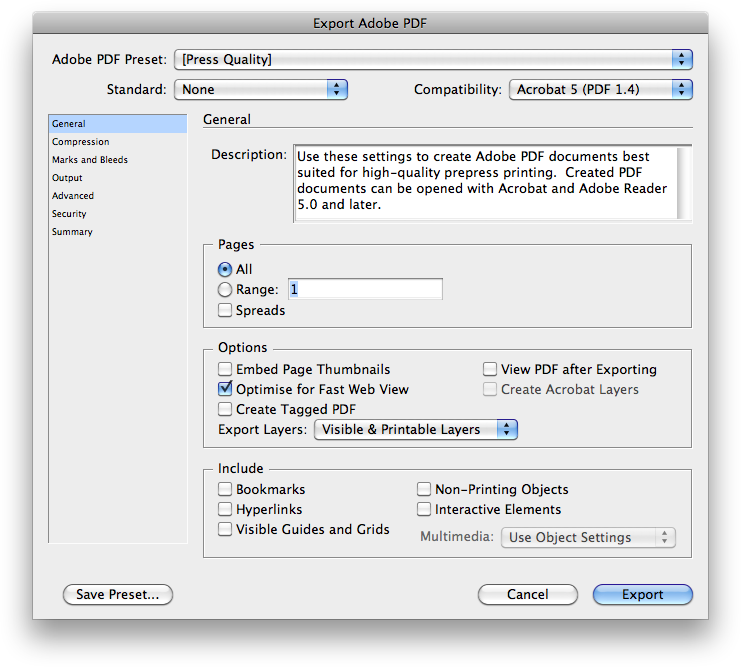Check Non-Printing Objects
Image resolution: width=741 pixels, height=667 pixels.
pyautogui.click(x=424, y=489)
